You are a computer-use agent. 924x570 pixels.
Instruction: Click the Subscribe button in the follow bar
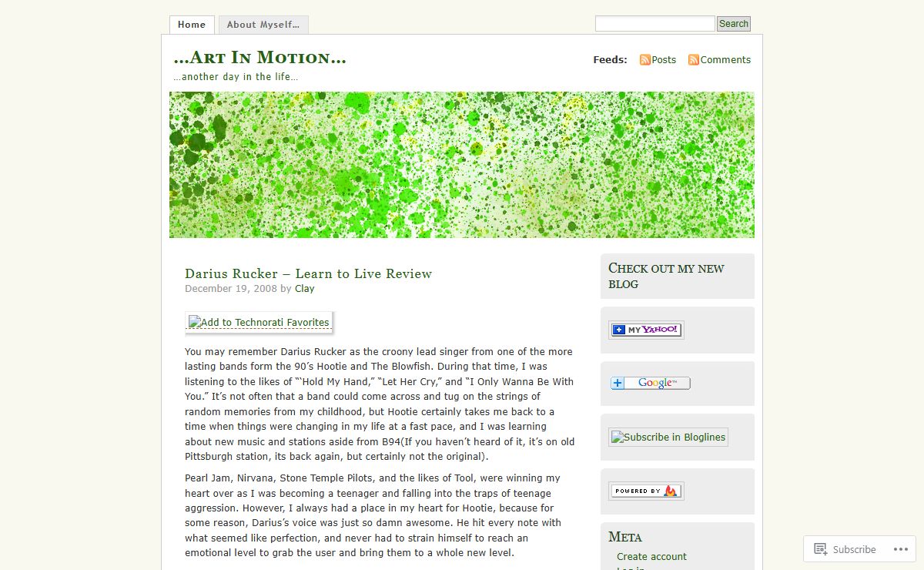point(845,549)
